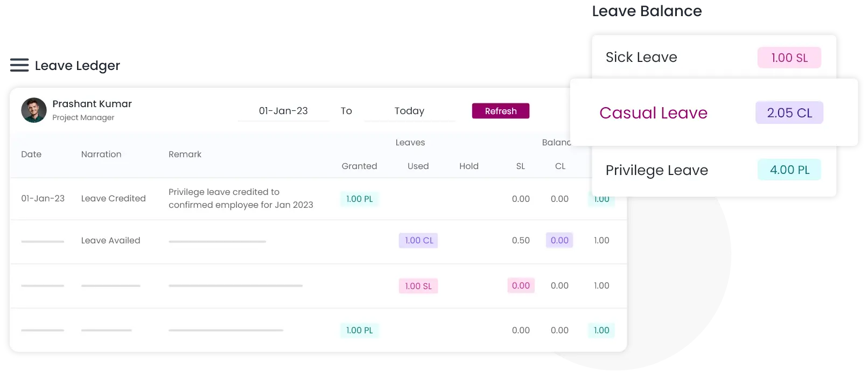Viewport: 868px width, 371px height.
Task: Select the Casual Leave card
Action: pos(653,113)
